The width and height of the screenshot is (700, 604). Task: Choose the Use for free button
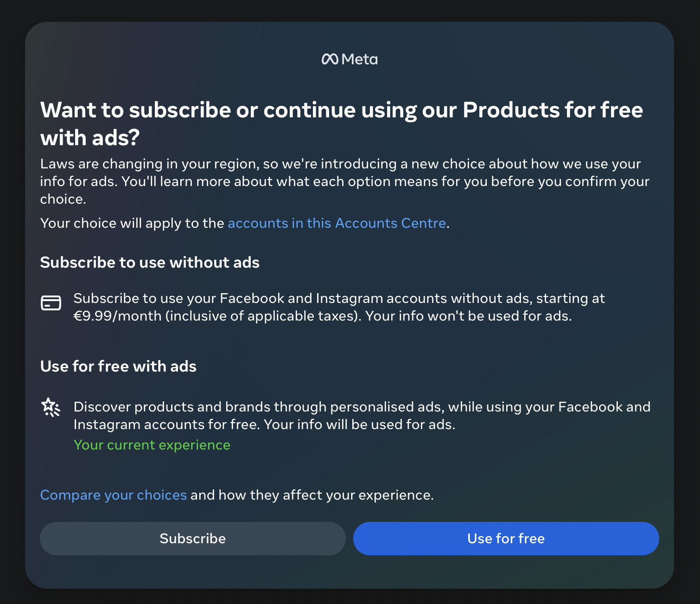506,539
